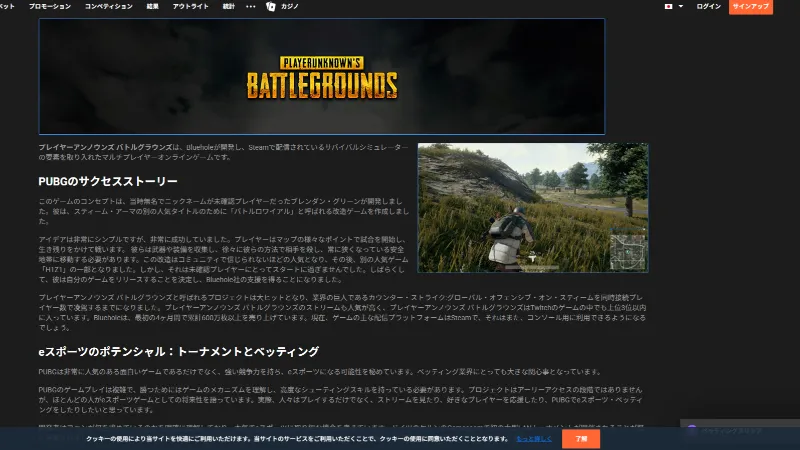Go to the 結果 results menu
The image size is (800, 450).
coord(153,6)
